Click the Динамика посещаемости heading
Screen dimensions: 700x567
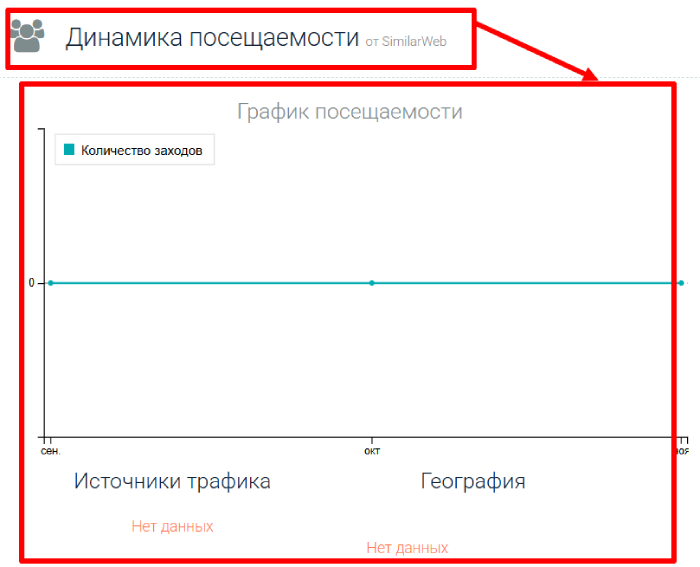pos(211,38)
